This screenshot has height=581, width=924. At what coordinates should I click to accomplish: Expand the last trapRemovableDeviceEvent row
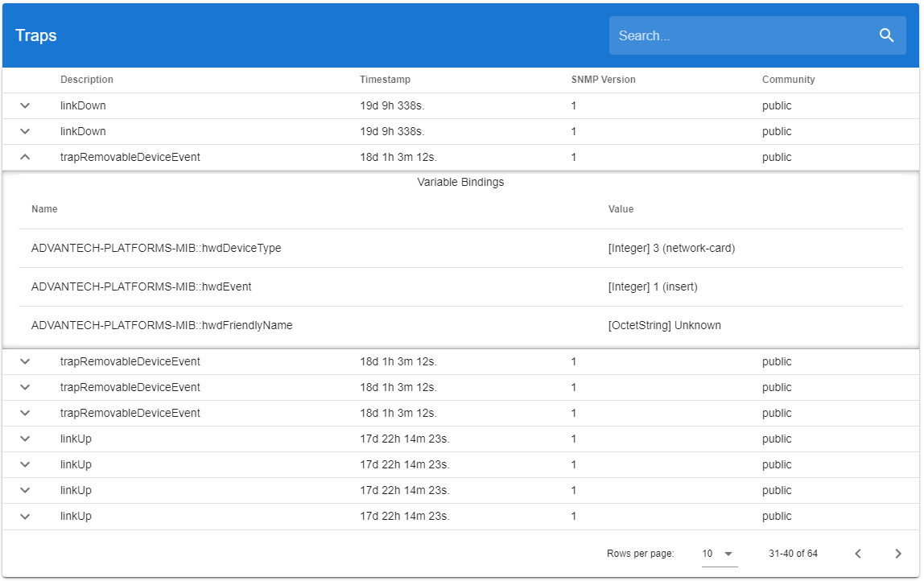pyautogui.click(x=25, y=413)
